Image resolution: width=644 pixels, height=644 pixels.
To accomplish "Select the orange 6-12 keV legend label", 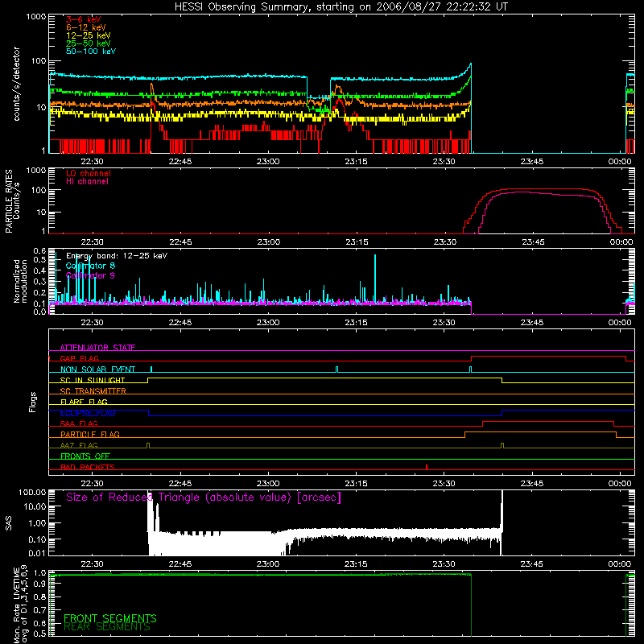I will click(86, 27).
